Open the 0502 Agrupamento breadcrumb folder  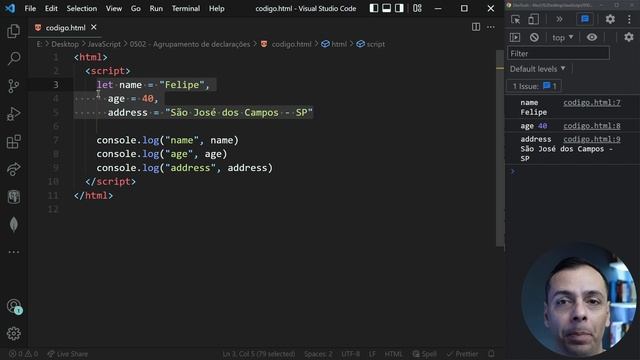[x=190, y=44]
